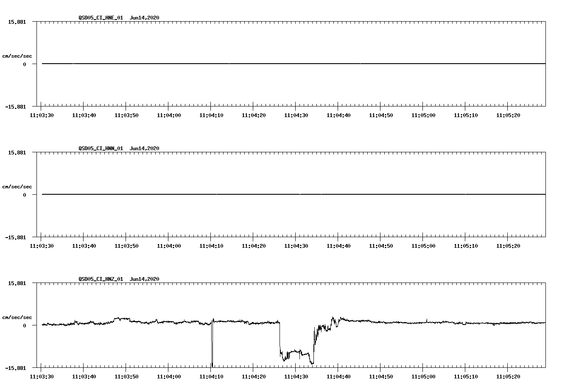The height and width of the screenshot is (392, 576).
Task: Click the -15.881 lower limit of HNE plot
Action: point(15,107)
